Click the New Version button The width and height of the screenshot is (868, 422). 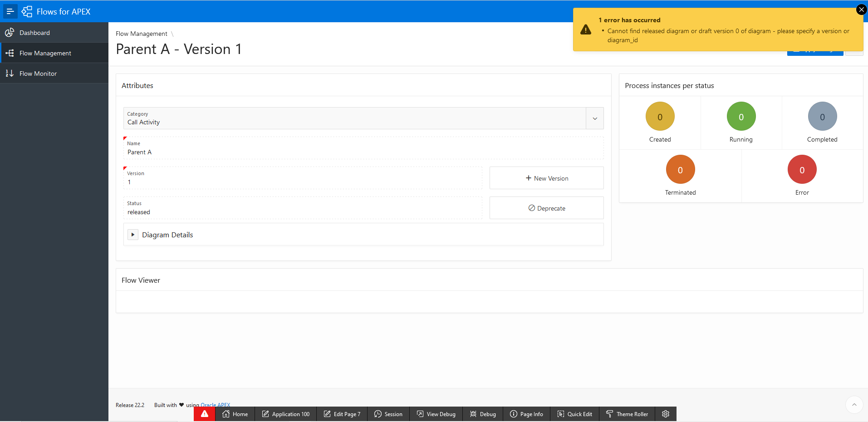[x=546, y=178]
